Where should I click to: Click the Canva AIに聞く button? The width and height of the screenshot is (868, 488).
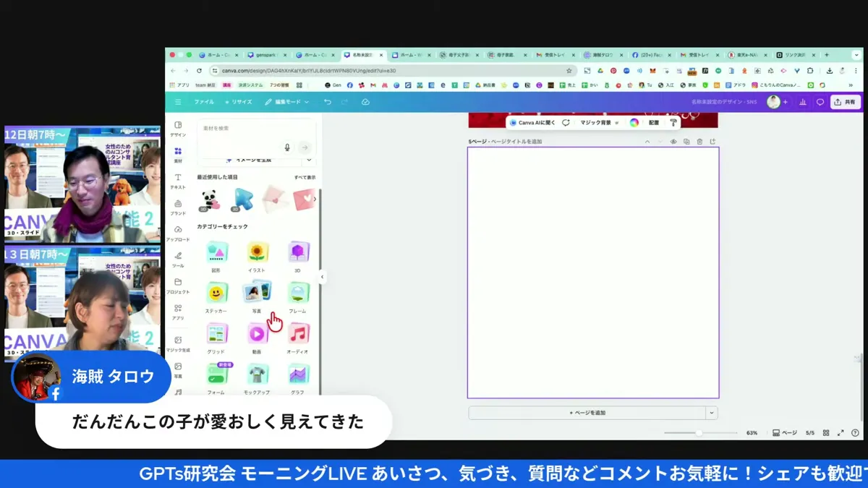coord(532,123)
